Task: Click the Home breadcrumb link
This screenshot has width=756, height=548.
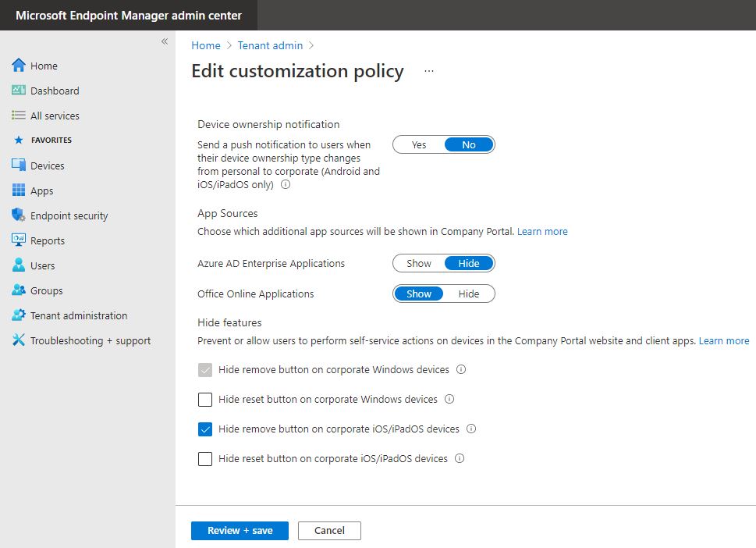Action: pos(205,45)
